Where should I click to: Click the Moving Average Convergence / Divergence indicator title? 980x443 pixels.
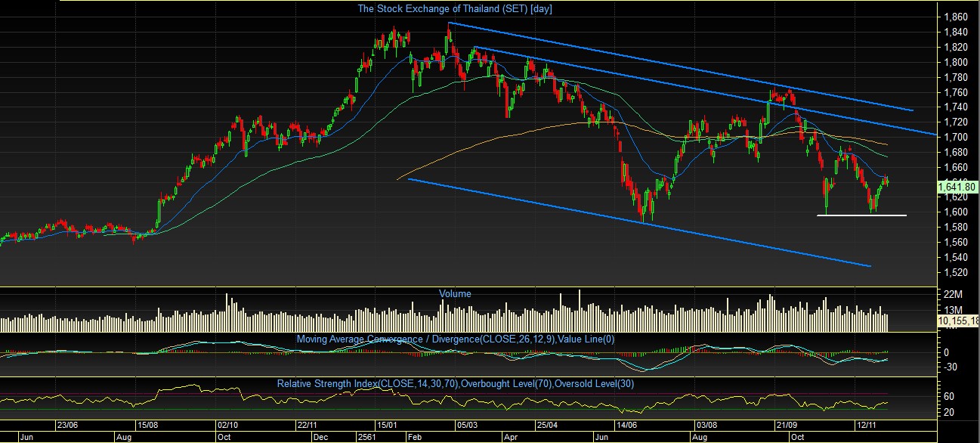456,339
